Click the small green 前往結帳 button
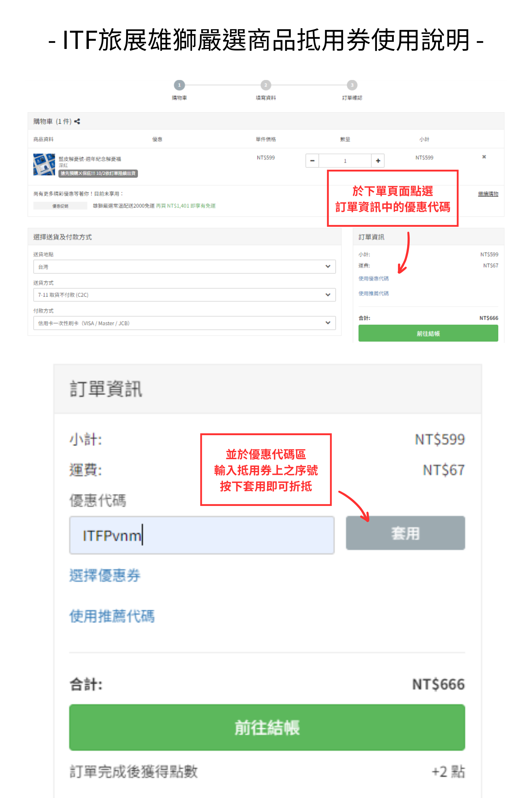This screenshot has width=532, height=798. [x=428, y=334]
